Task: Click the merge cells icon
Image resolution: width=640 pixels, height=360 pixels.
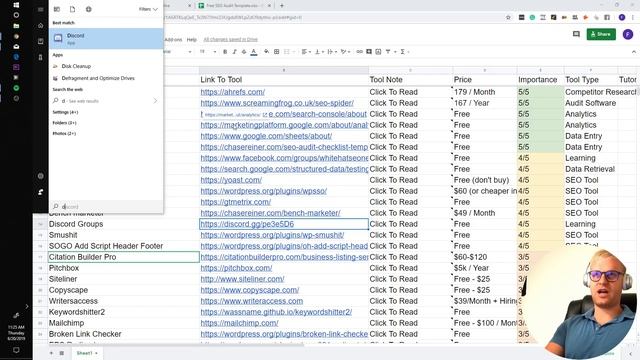Action: (x=287, y=52)
